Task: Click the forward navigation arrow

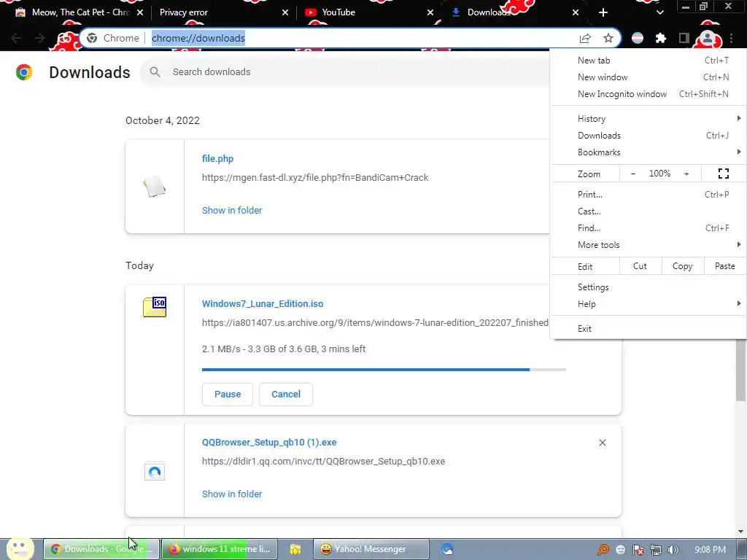Action: [x=39, y=38]
